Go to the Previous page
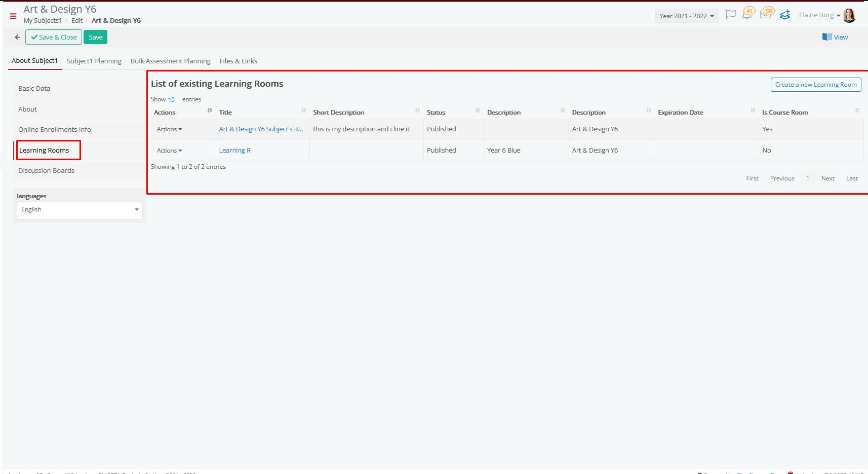The height and width of the screenshot is (474, 868). click(782, 178)
